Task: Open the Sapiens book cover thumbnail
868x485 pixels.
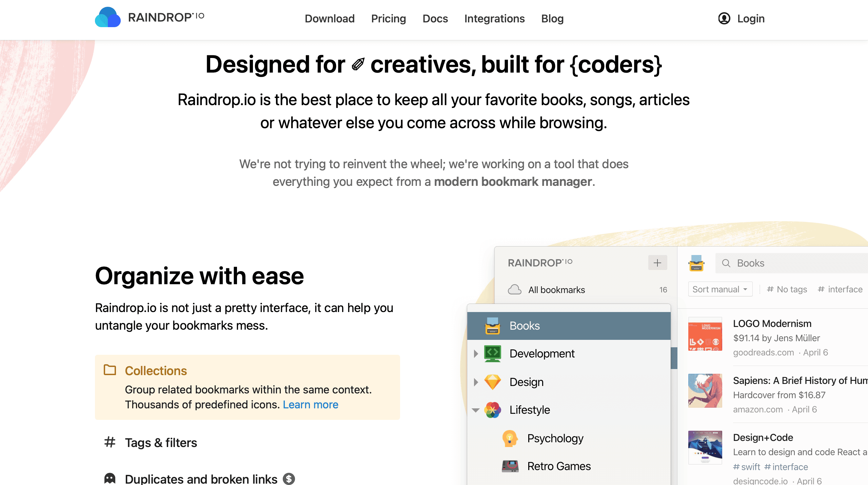Action: (705, 391)
